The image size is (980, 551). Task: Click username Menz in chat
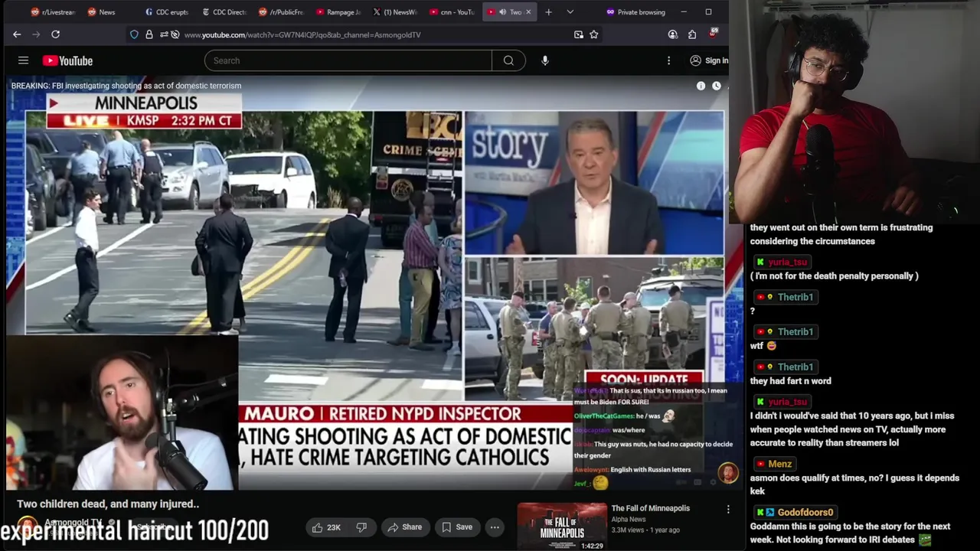pos(780,464)
